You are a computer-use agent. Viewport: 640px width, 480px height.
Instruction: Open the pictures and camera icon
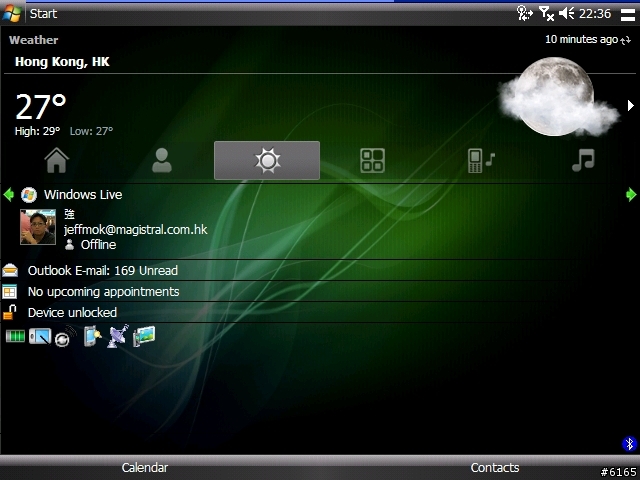[x=144, y=336]
